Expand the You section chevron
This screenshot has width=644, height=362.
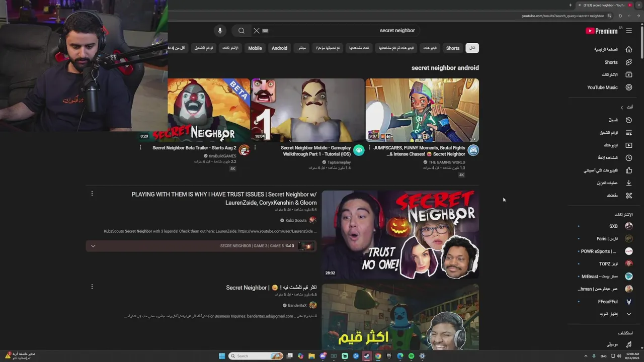[x=622, y=107]
